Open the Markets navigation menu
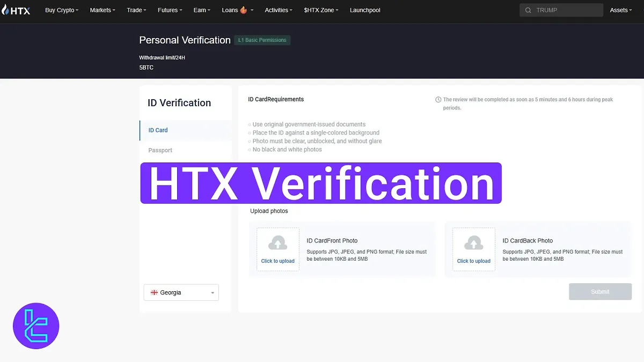 tap(101, 10)
